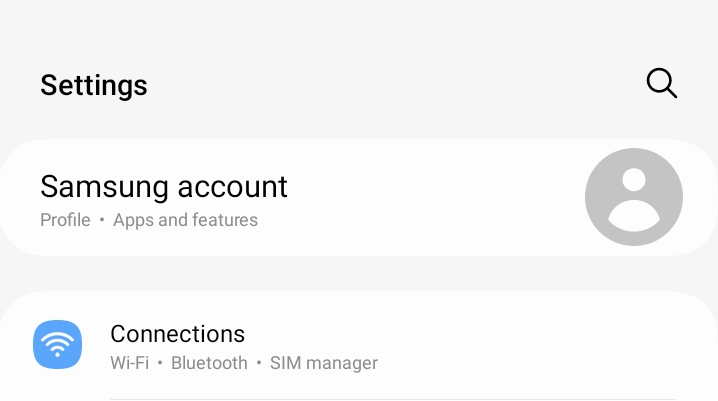Click the Connections heading label
The width and height of the screenshot is (718, 401).
click(x=177, y=333)
